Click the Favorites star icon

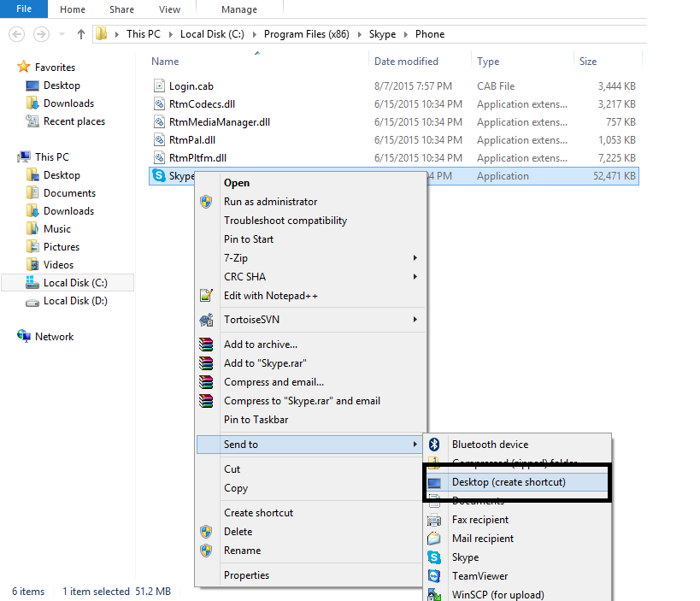pyautogui.click(x=24, y=67)
